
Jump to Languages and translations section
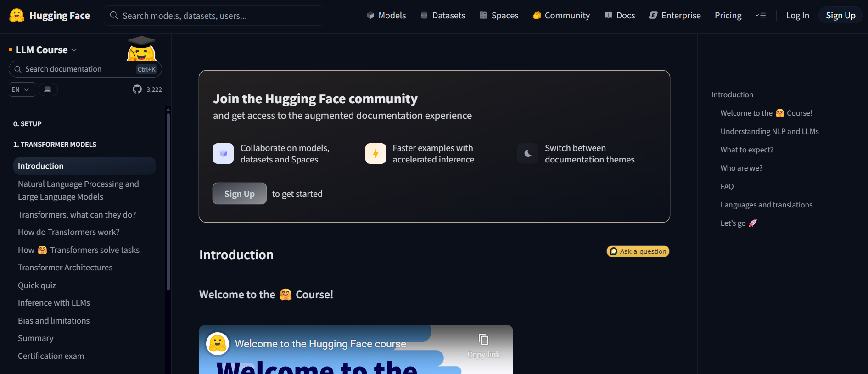[x=766, y=205]
